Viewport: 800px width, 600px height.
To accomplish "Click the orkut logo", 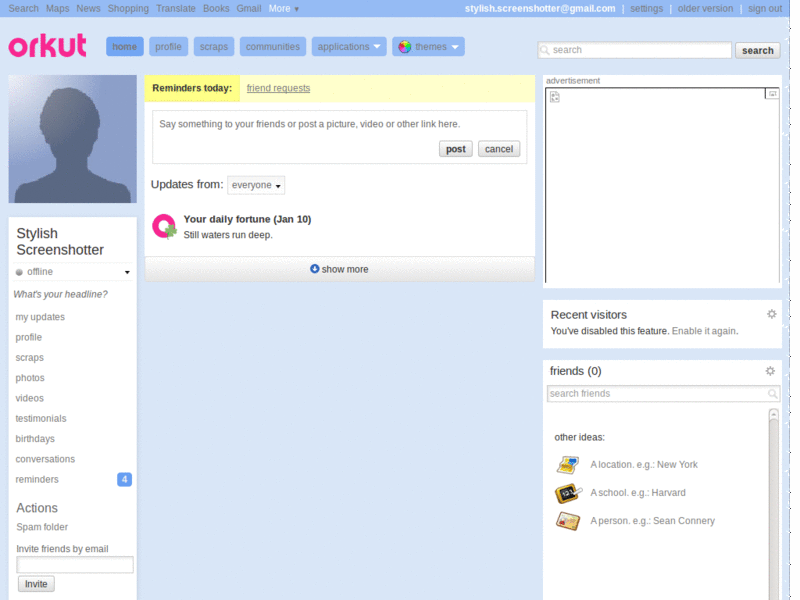I will [47, 45].
